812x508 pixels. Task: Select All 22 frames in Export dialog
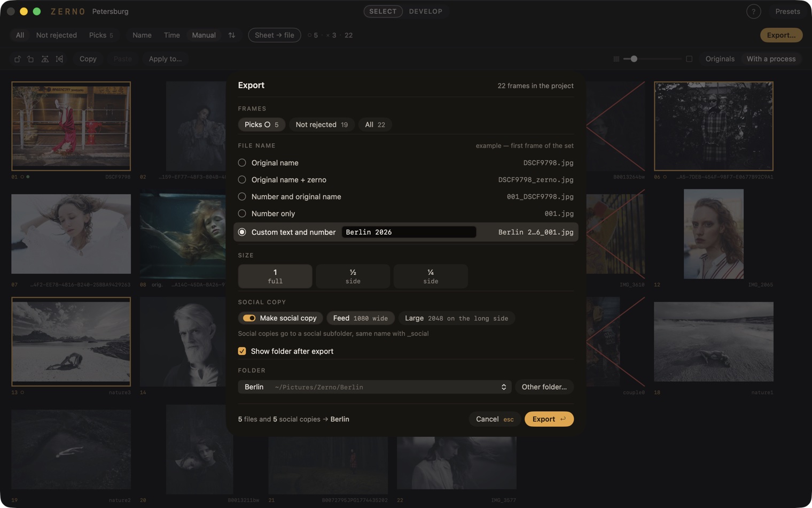coord(375,125)
